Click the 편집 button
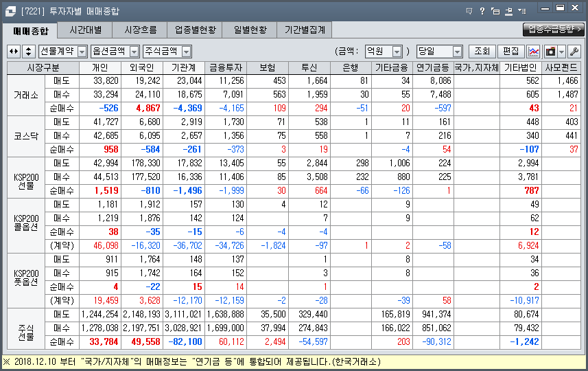 point(510,52)
